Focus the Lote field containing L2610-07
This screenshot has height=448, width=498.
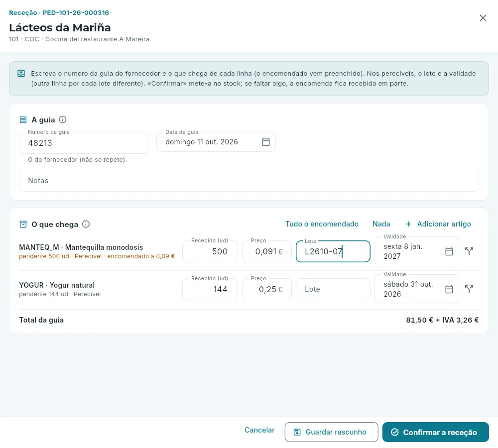(x=333, y=251)
